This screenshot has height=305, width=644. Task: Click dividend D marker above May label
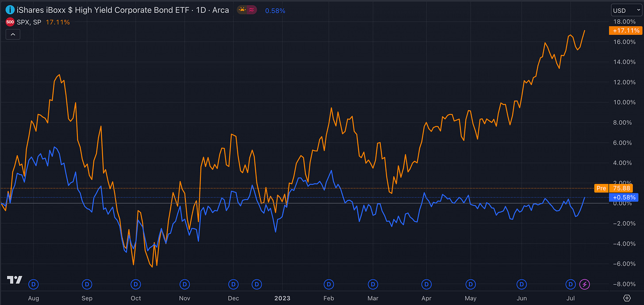point(471,284)
